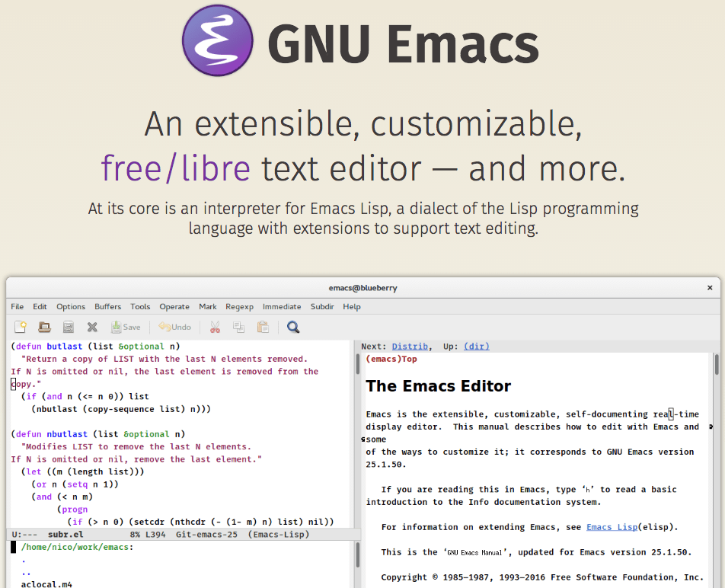Follow the (dir) link next to Up
The width and height of the screenshot is (725, 588).
476,347
